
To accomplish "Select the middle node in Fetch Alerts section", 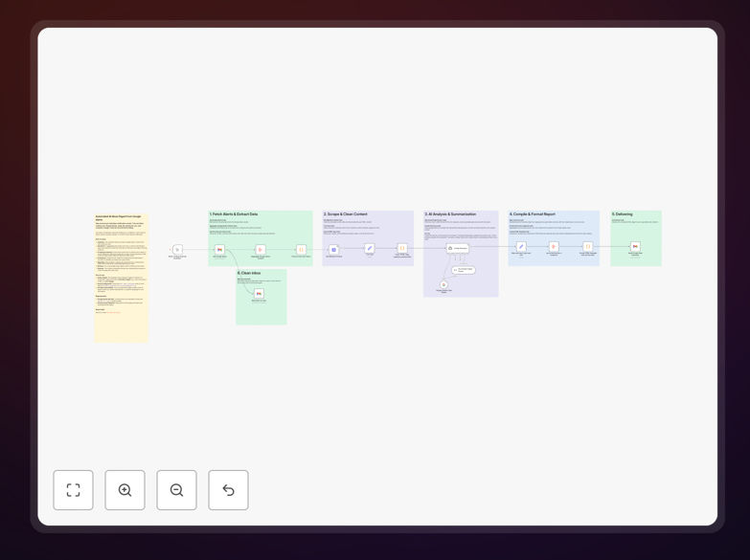I will click(x=261, y=249).
